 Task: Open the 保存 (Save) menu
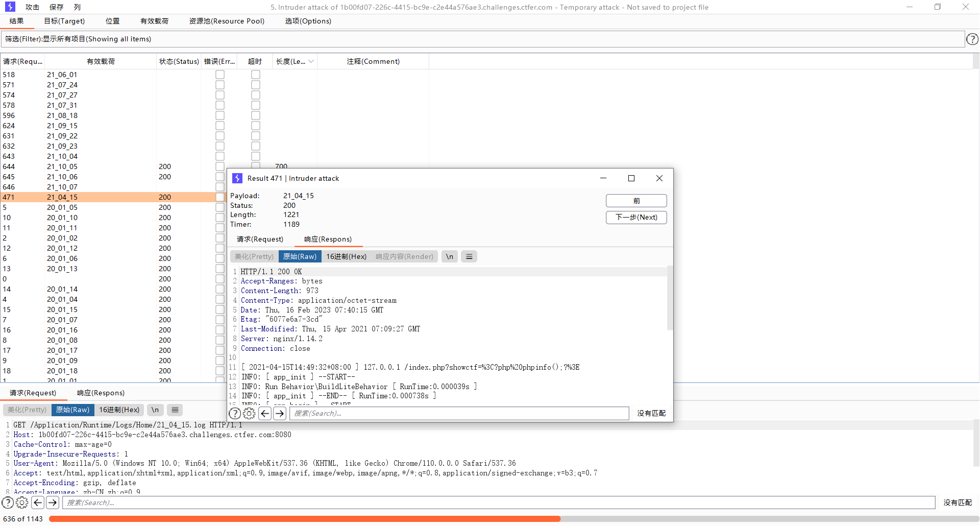[x=57, y=7]
